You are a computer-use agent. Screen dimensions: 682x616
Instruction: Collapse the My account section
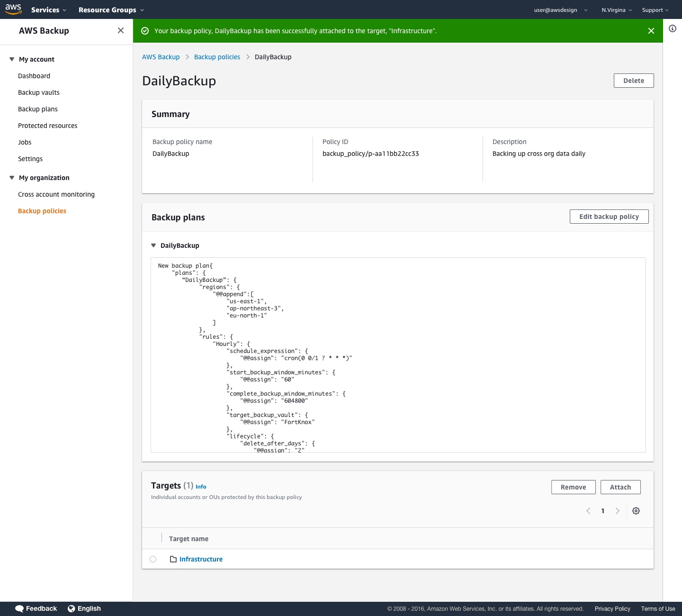[12, 59]
